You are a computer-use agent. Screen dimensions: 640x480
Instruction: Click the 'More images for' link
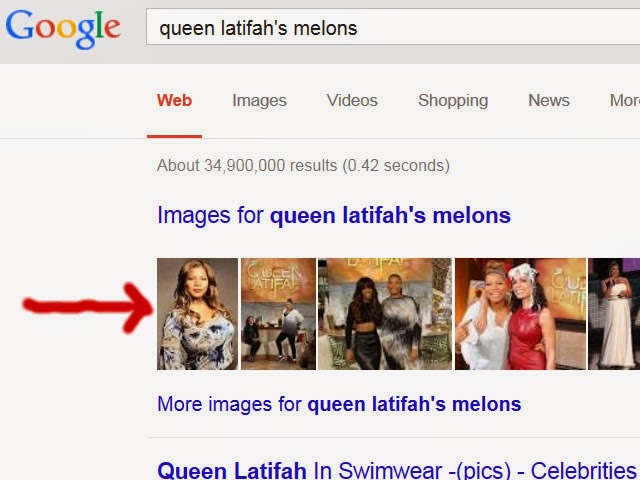(339, 404)
